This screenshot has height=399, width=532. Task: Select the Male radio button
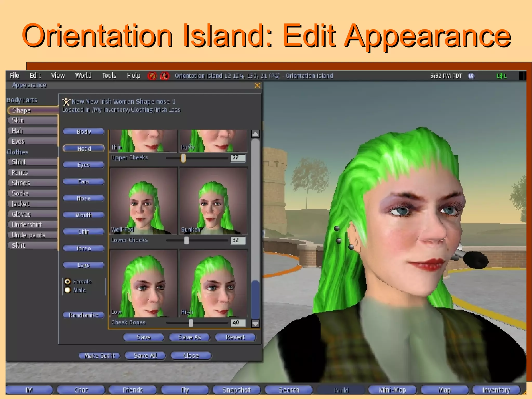[68, 290]
